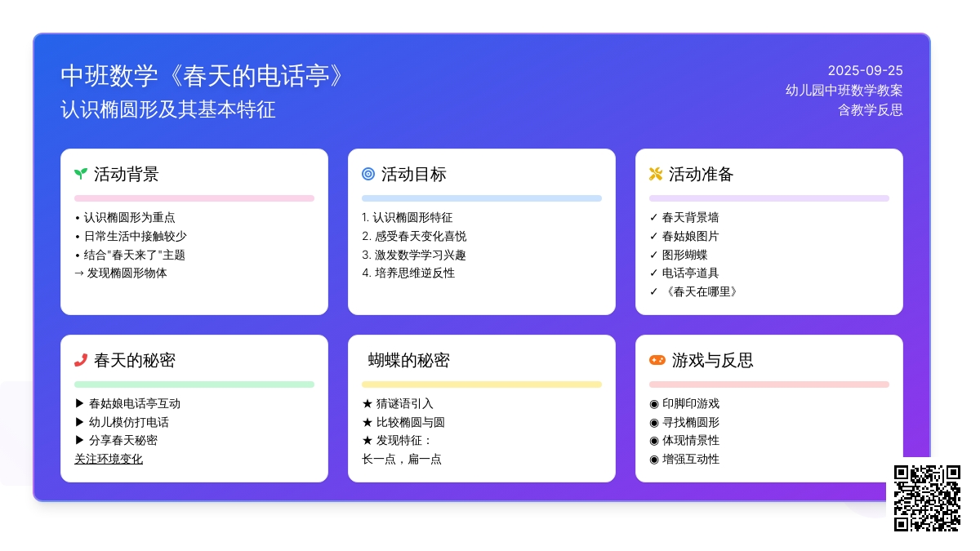The image size is (980, 551).
Task: Click the date 2025-09-25
Action: [x=865, y=71]
